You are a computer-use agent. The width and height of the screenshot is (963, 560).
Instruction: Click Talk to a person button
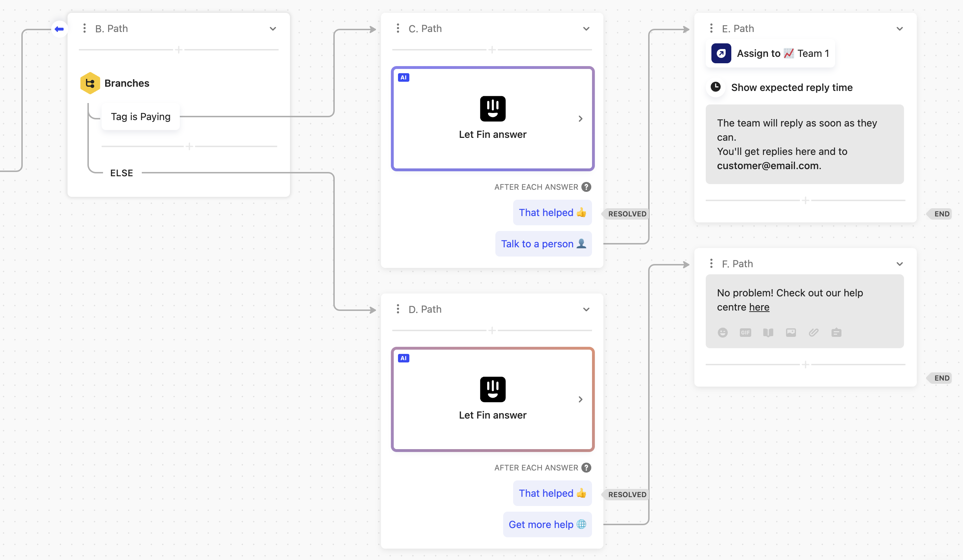pyautogui.click(x=543, y=244)
